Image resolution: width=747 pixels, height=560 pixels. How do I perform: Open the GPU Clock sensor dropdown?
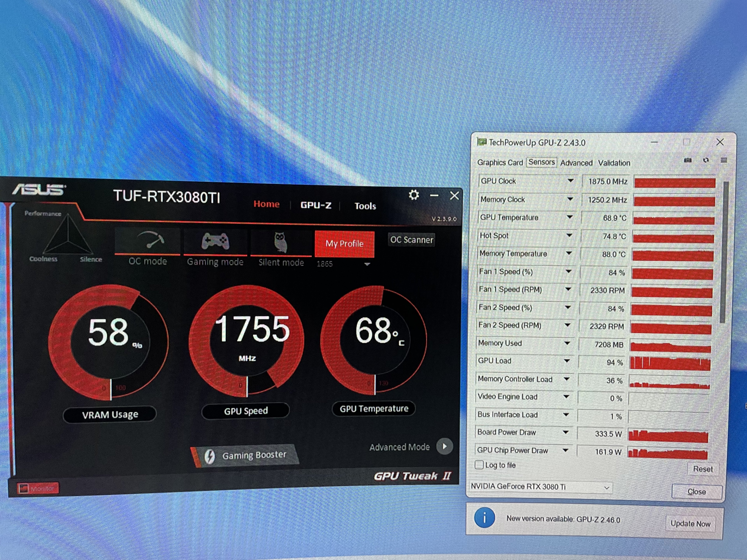pos(570,181)
